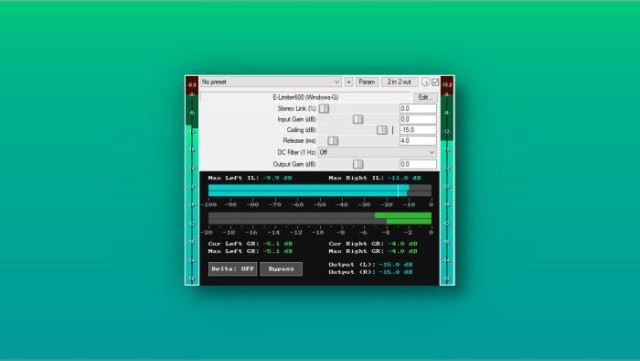
Task: Click the Output (L) readout
Action: (x=371, y=265)
